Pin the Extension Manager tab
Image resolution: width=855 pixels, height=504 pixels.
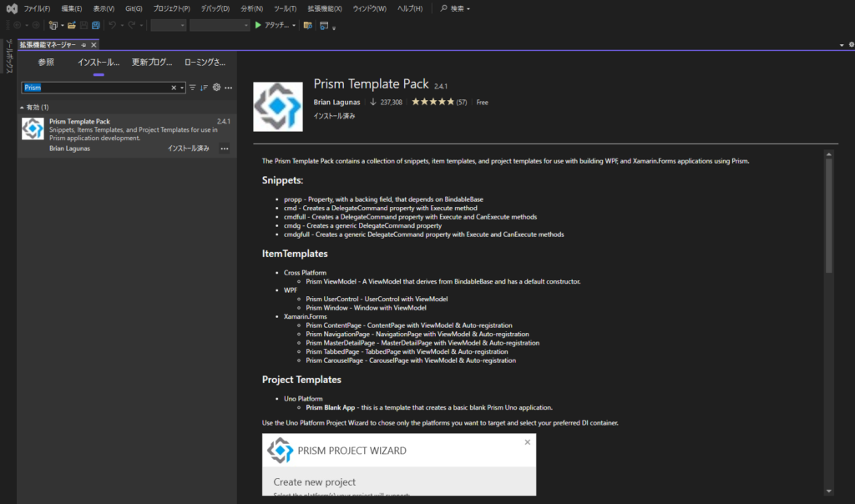coord(83,45)
